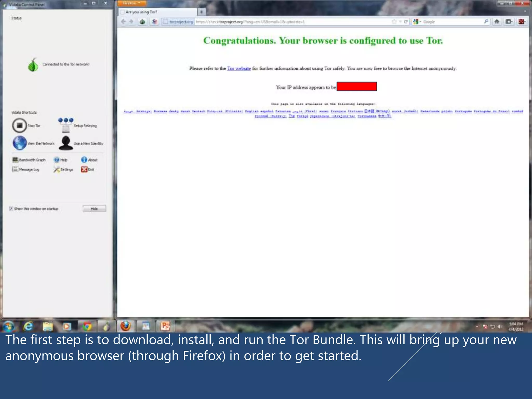
Task: Open the Firefox menu dropdown
Action: (x=132, y=3)
